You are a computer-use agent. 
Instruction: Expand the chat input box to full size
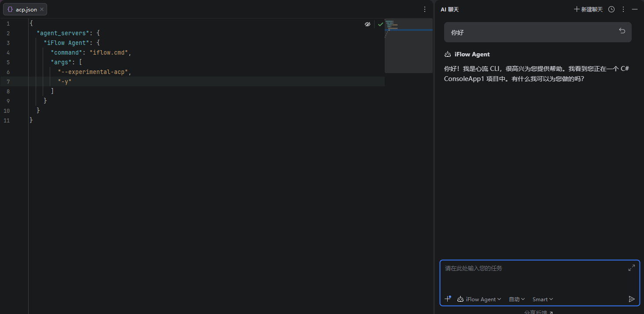coord(632,268)
